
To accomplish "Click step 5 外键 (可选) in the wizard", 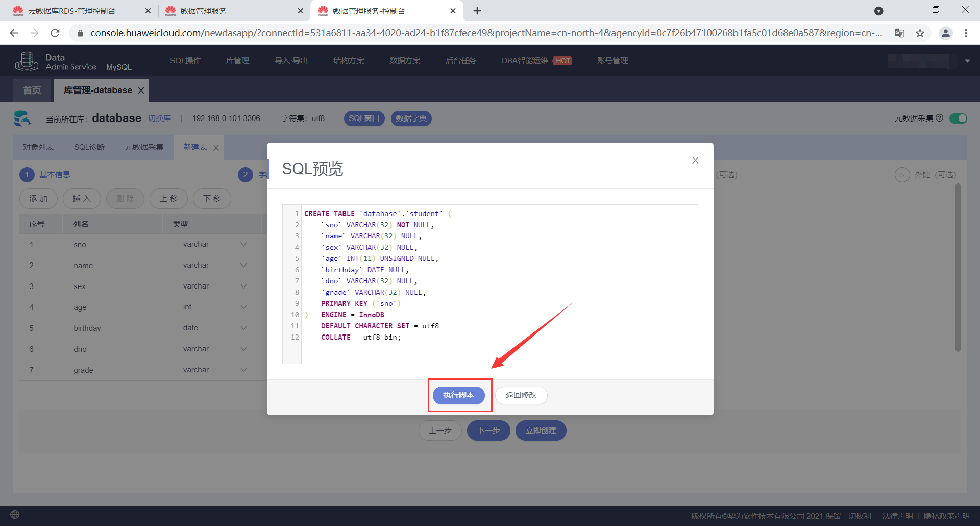I will [925, 175].
